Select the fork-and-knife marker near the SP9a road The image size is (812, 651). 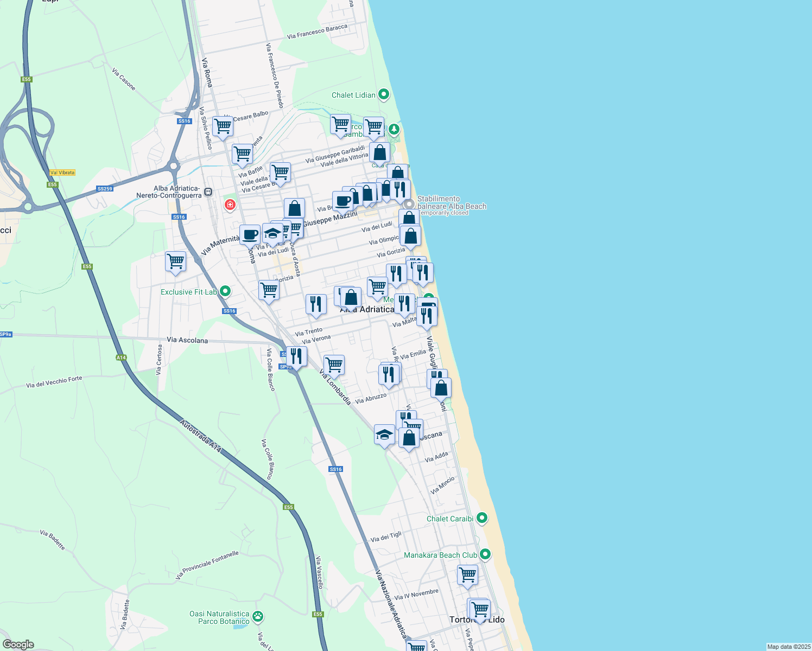296,355
